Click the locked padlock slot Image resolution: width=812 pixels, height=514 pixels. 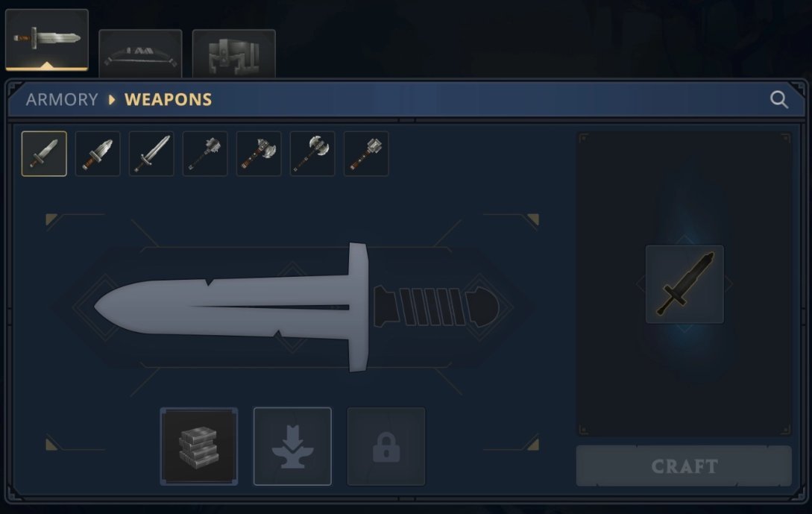tap(386, 447)
